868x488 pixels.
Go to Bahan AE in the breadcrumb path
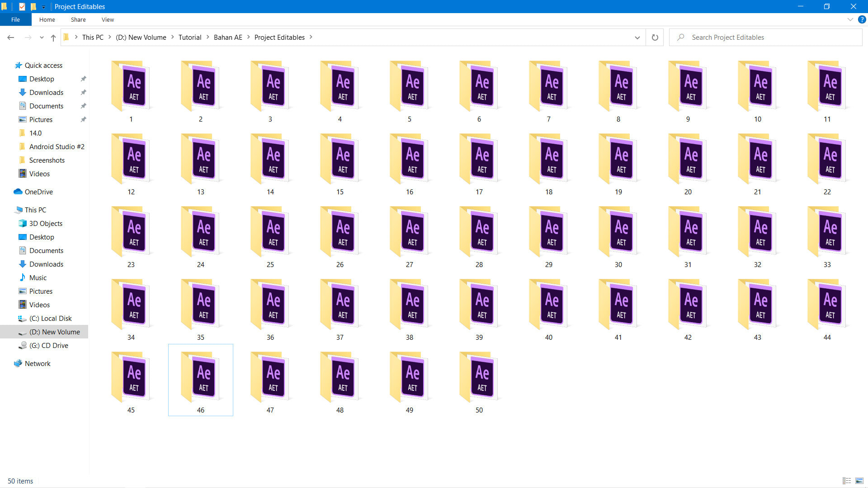click(x=228, y=37)
